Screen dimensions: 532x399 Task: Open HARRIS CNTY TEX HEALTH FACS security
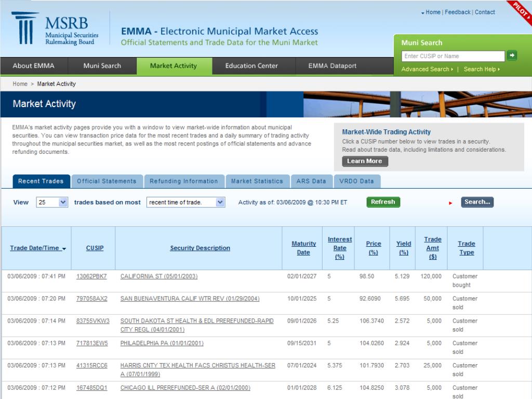coord(198,370)
